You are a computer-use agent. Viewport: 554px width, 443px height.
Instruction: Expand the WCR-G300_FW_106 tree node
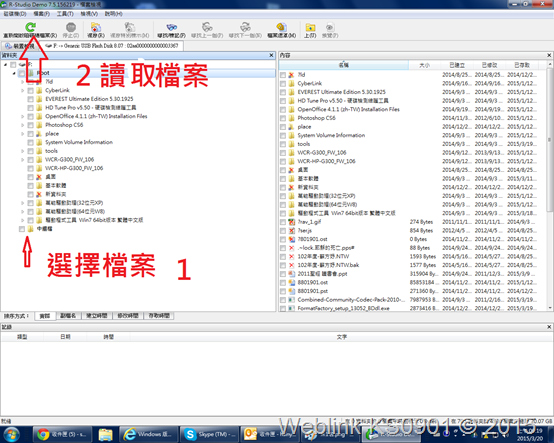coord(23,160)
